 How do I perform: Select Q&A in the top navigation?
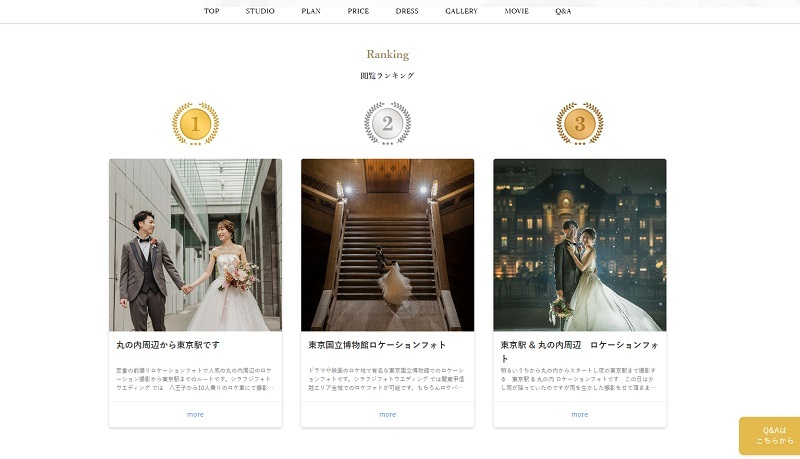pyautogui.click(x=563, y=11)
